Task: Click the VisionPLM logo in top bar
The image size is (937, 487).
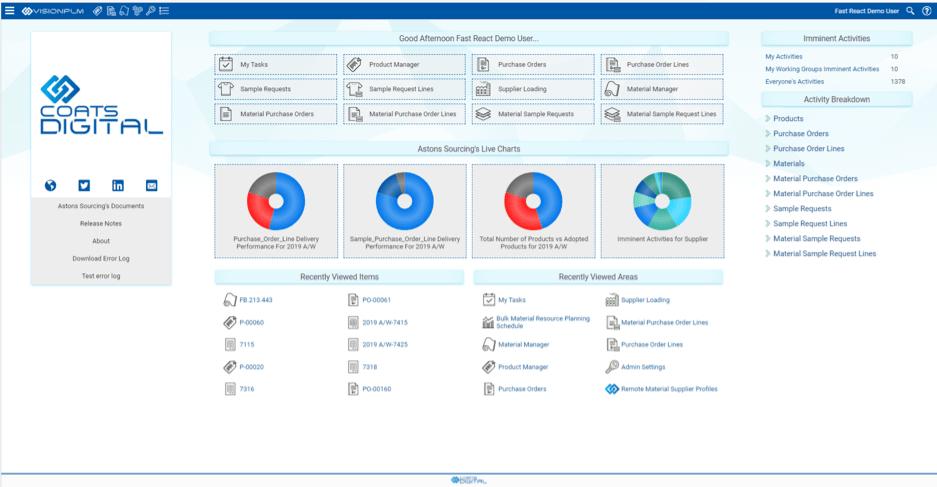Action: pyautogui.click(x=53, y=11)
